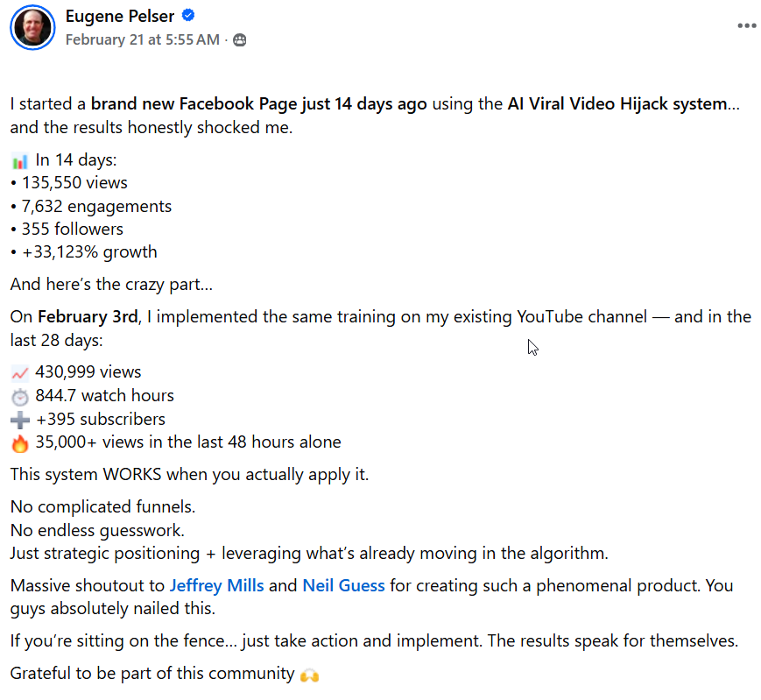761x700 pixels.
Task: Click the bar chart emoji before the 14-day stats
Action: click(x=18, y=159)
